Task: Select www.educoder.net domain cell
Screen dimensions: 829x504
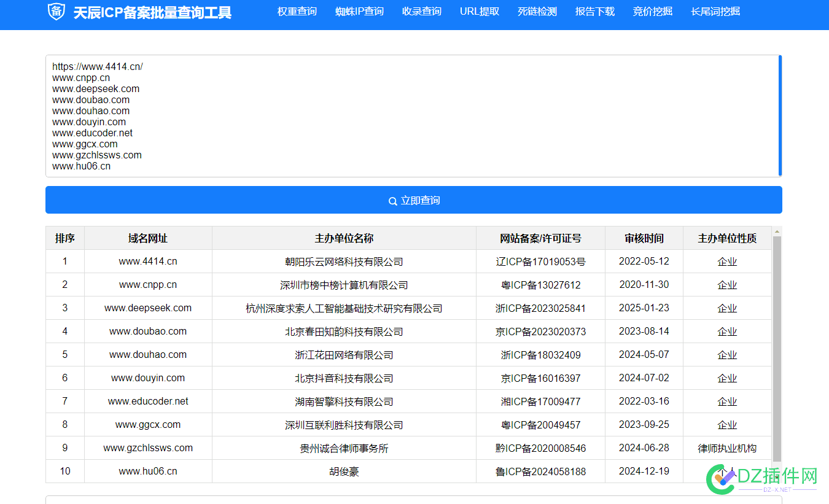Action: click(x=148, y=401)
